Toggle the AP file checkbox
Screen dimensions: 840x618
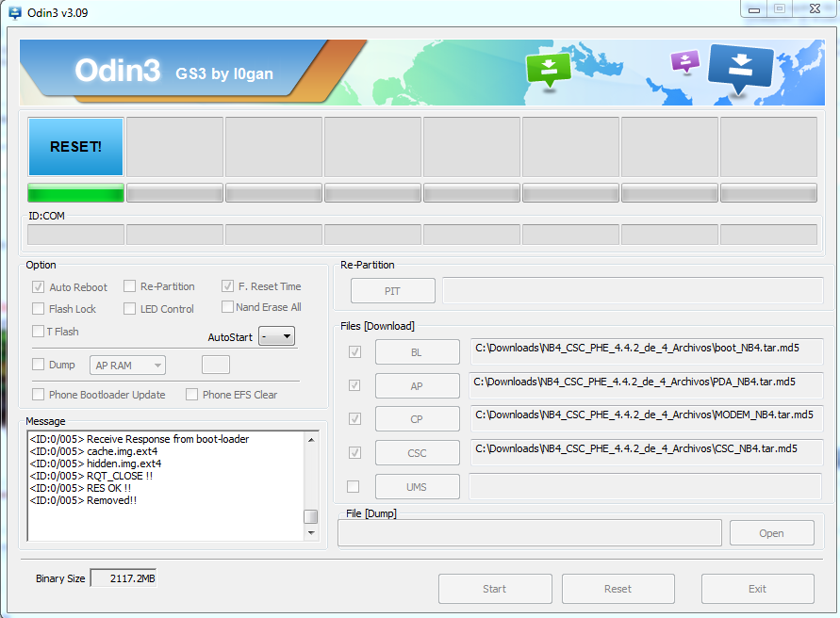[354, 385]
